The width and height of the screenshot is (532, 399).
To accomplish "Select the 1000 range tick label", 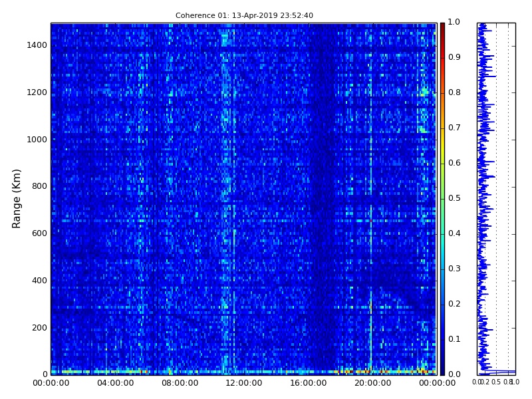I will (x=37, y=140).
